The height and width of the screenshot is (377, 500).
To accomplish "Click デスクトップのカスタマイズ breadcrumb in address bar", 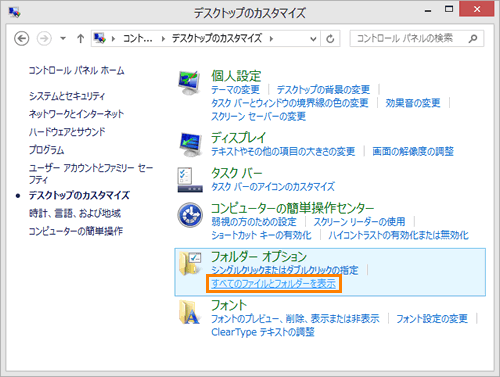I will click(x=217, y=39).
